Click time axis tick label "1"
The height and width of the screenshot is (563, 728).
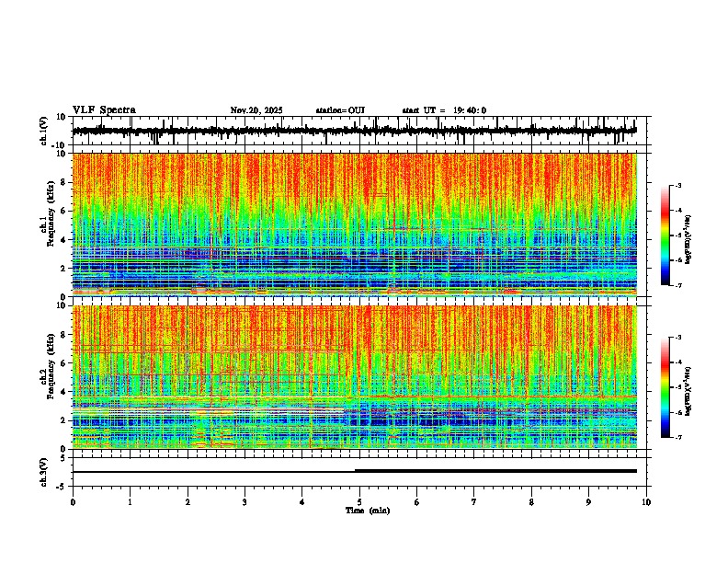130,502
